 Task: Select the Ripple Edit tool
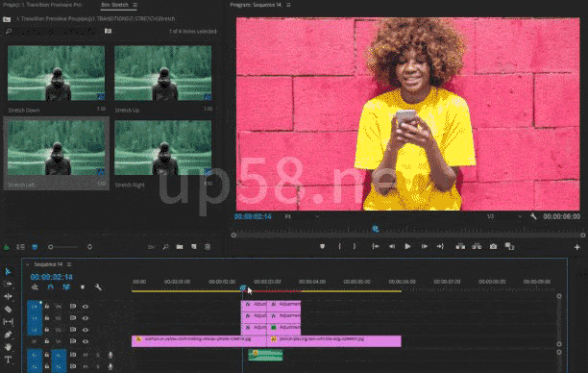tap(8, 296)
